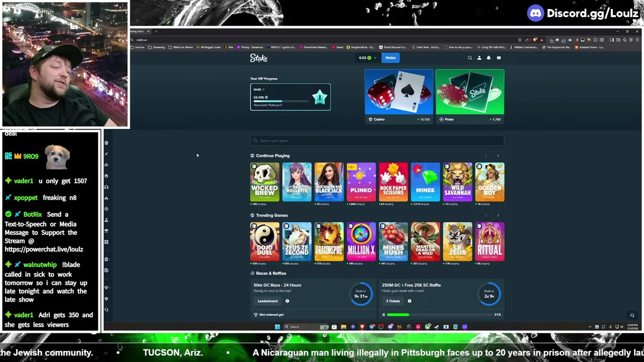This screenshot has width=644, height=362.
Task: Open the shield icon in Stake sidebar
Action: pos(106,298)
